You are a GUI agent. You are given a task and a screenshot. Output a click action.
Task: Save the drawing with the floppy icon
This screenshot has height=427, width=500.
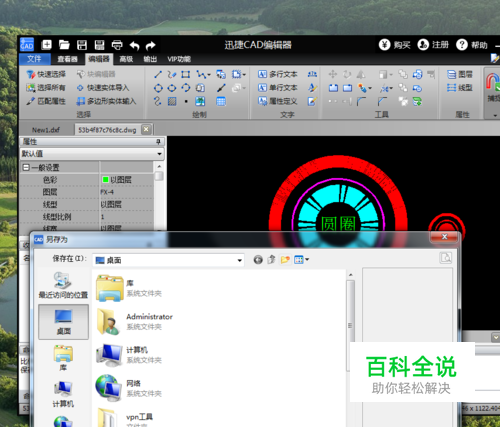[82, 45]
